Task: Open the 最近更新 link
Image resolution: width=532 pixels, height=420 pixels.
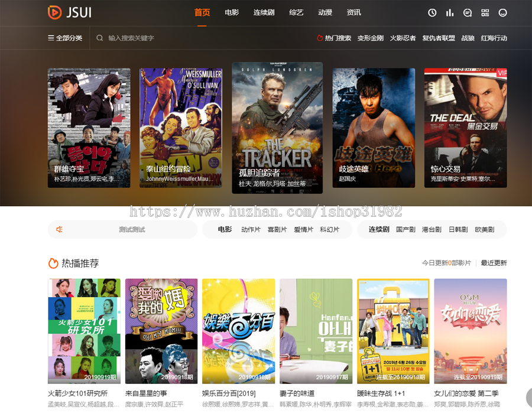Action: (x=494, y=263)
